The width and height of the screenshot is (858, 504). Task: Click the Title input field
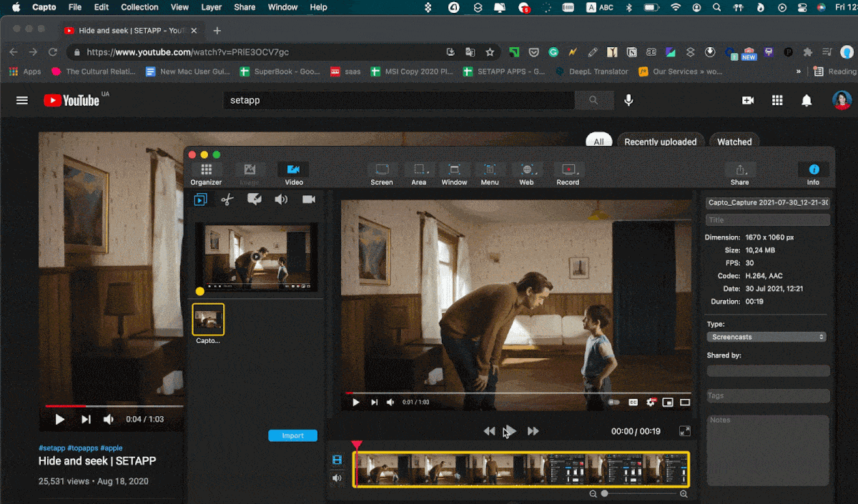768,220
